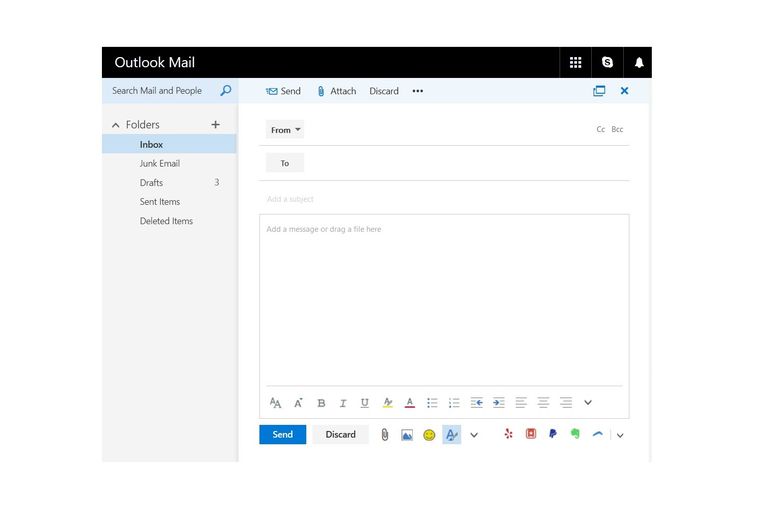Image resolution: width=768 pixels, height=512 pixels.
Task: Click Discard in the top toolbar
Action: 384,91
